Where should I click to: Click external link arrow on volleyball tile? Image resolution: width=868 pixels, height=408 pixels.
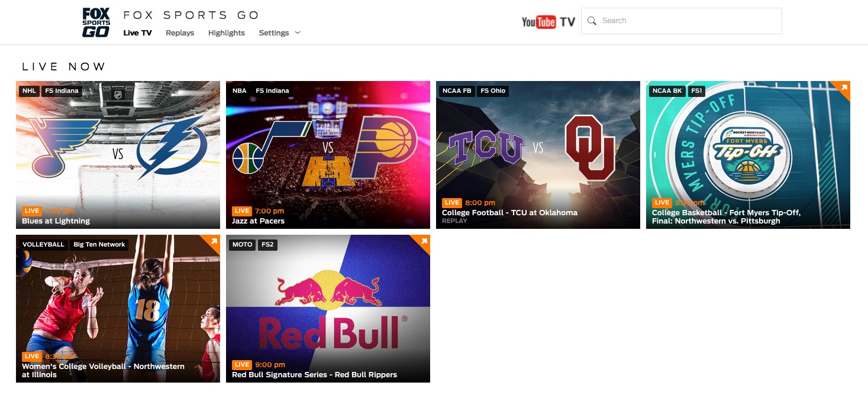[x=214, y=242]
